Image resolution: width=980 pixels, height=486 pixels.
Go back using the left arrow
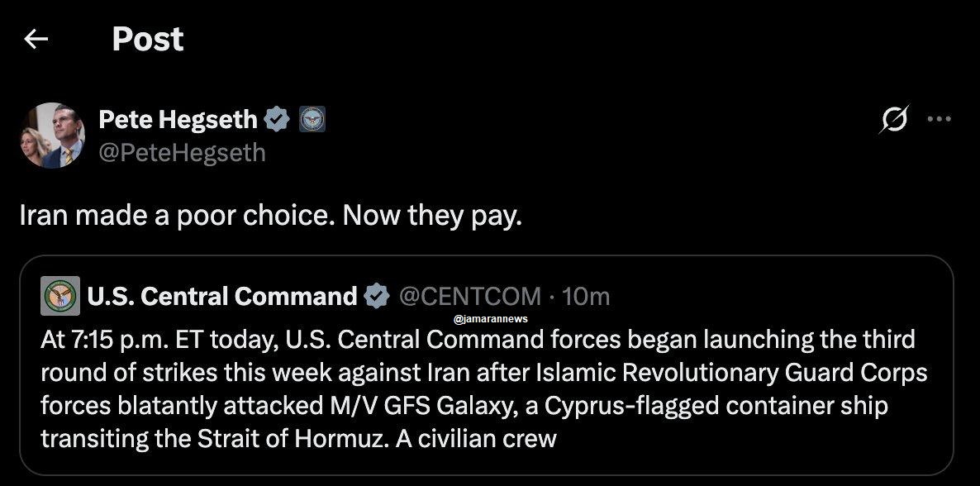pos(36,39)
